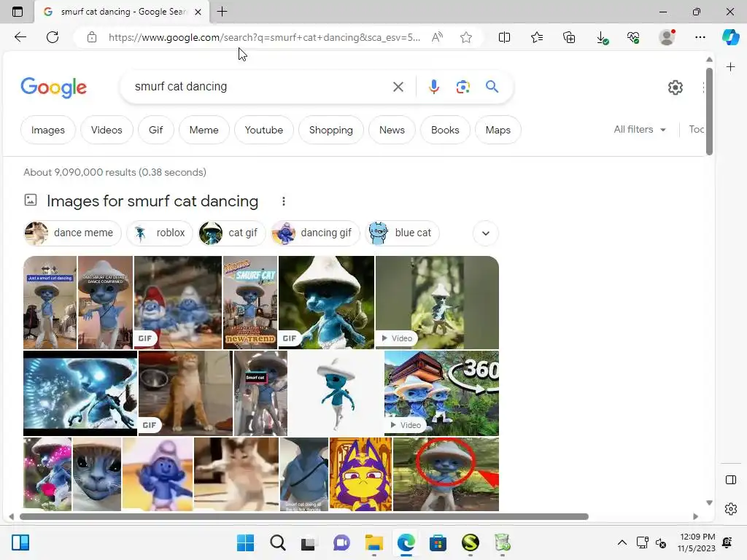Viewport: 747px width, 560px height.
Task: Open three-dot menu beside Images heading
Action: point(284,201)
